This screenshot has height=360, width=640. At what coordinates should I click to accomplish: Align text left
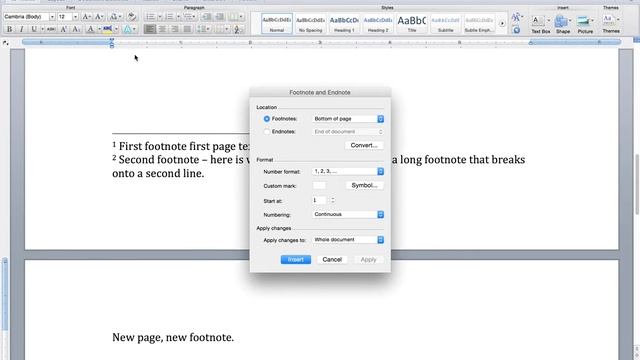[x=150, y=29]
